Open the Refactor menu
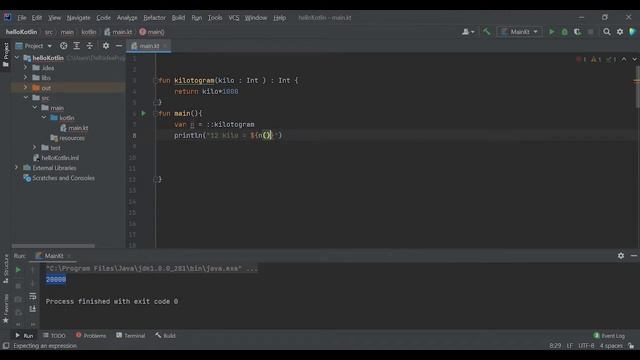The height and width of the screenshot is (360, 640). coord(154,18)
